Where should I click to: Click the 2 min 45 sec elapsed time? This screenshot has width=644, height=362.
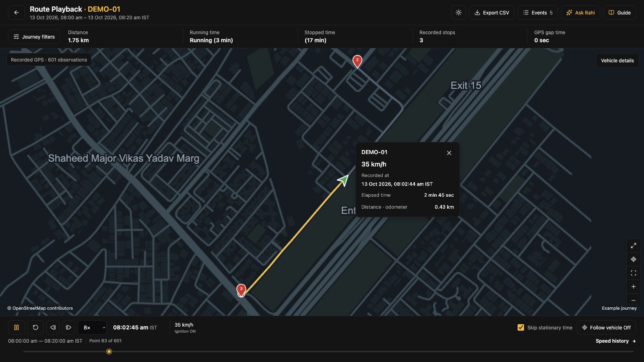click(439, 195)
